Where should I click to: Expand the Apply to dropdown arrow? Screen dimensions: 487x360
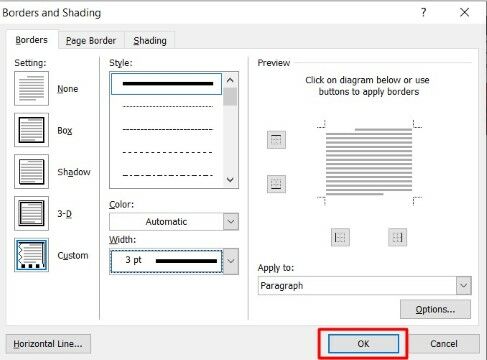[464, 286]
